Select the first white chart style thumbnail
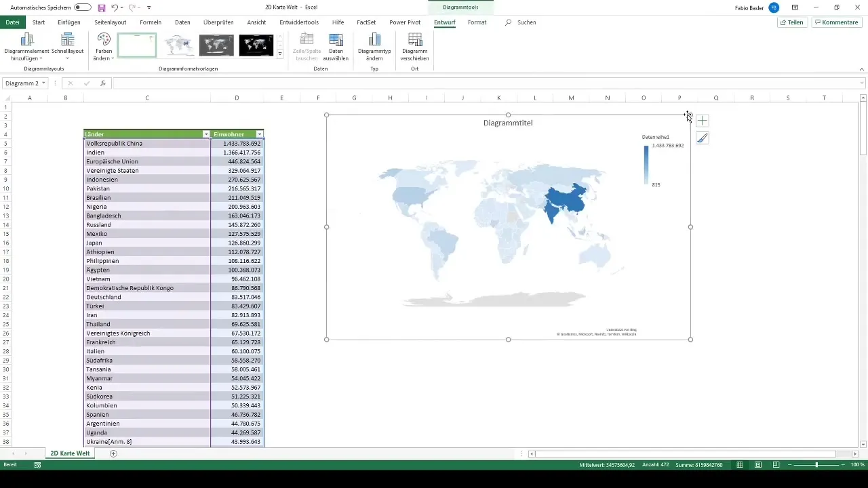This screenshot has width=868, height=488. (137, 45)
